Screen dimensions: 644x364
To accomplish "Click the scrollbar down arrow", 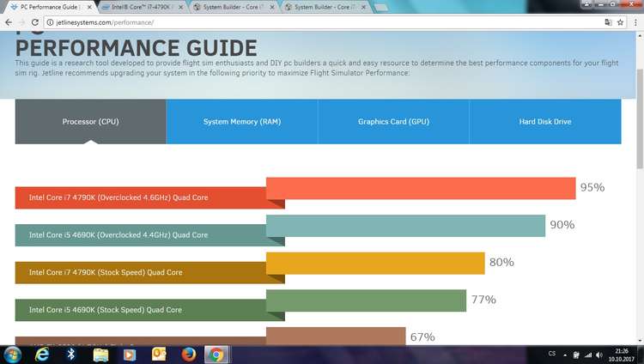I will click(x=640, y=341).
